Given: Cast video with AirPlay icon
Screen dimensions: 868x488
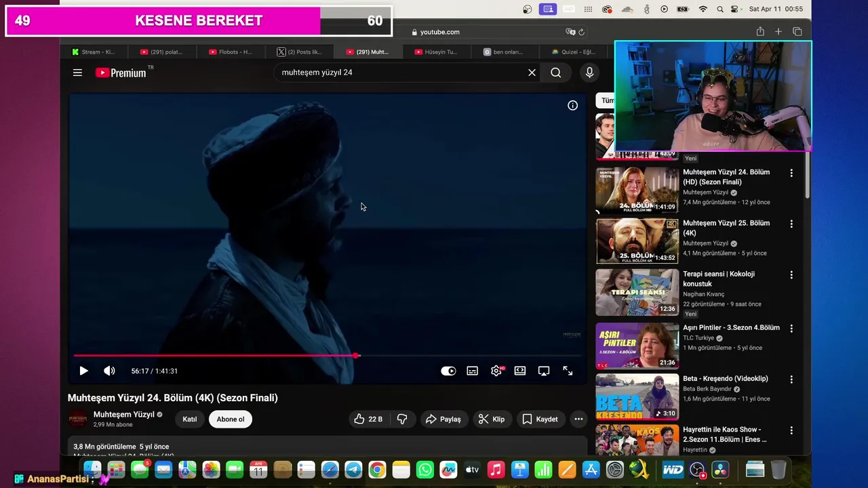Looking at the screenshot, I should [x=544, y=371].
